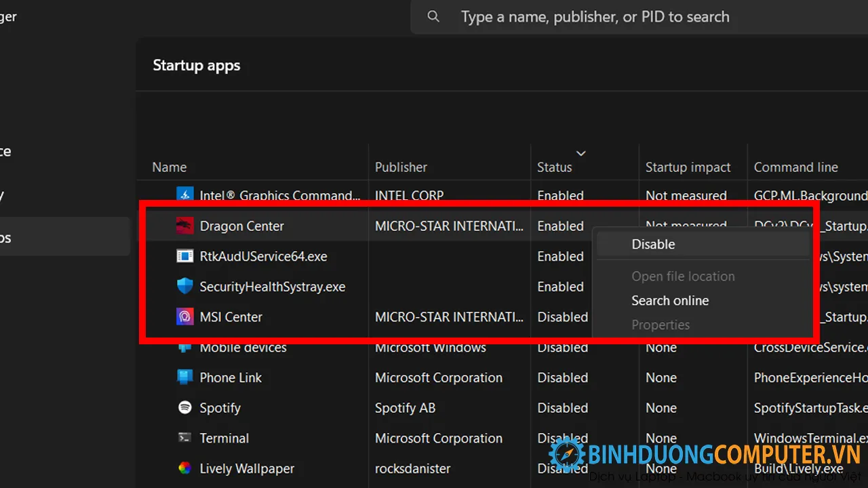
Task: Click the Status column sort chevron
Action: tap(581, 153)
